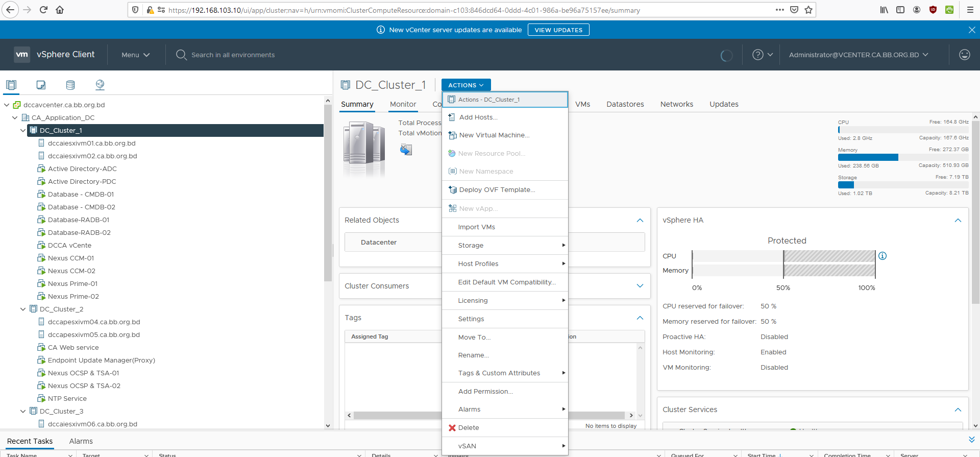980x457 pixels.
Task: Open cluster Settings from actions menu
Action: coord(505,319)
